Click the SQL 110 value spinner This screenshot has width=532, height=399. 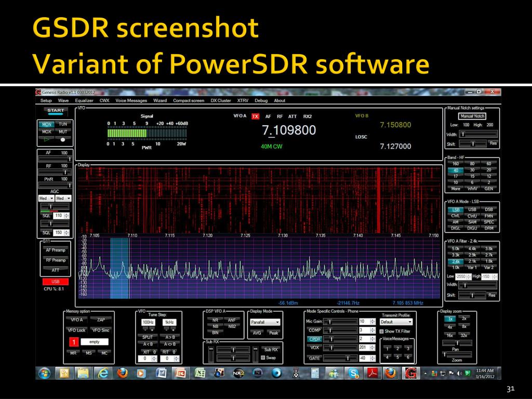tap(61, 216)
